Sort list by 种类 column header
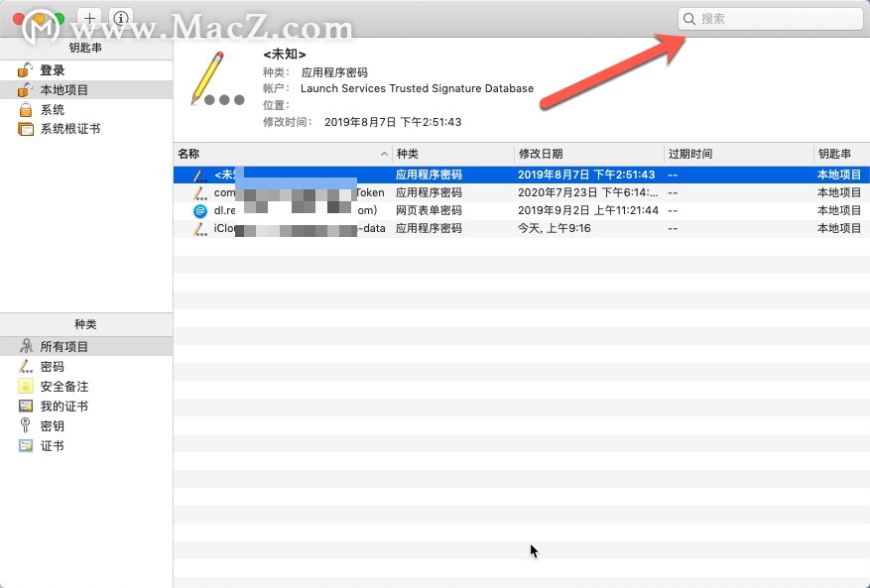 pyautogui.click(x=453, y=154)
